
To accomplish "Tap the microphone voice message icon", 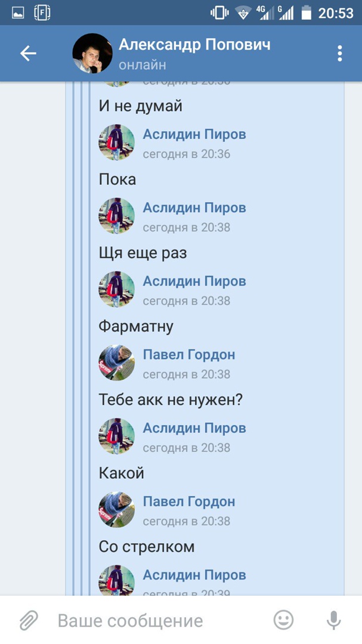I will pyautogui.click(x=333, y=620).
